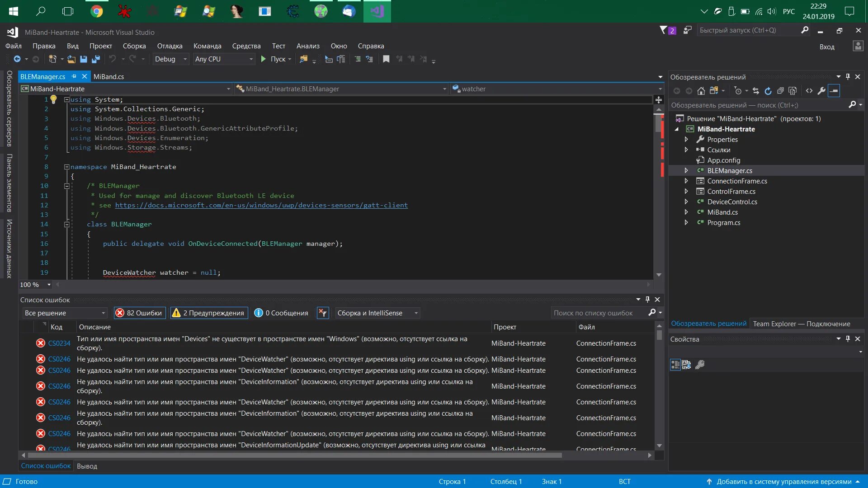
Task: Toggle the 2 Предупреждения warnings filter
Action: coord(209,313)
